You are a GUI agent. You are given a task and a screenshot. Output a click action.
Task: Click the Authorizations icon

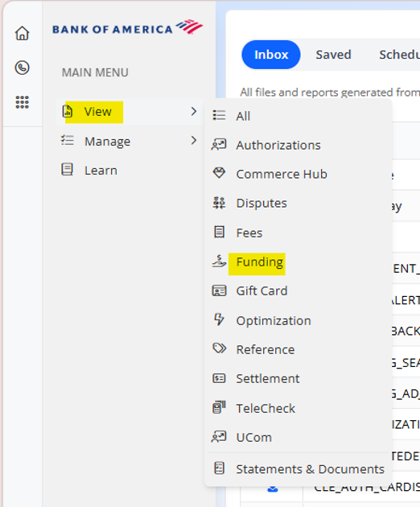pyautogui.click(x=219, y=145)
